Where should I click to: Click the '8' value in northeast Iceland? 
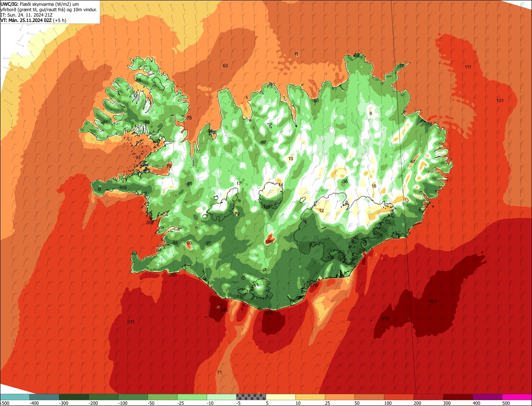pos(371,113)
